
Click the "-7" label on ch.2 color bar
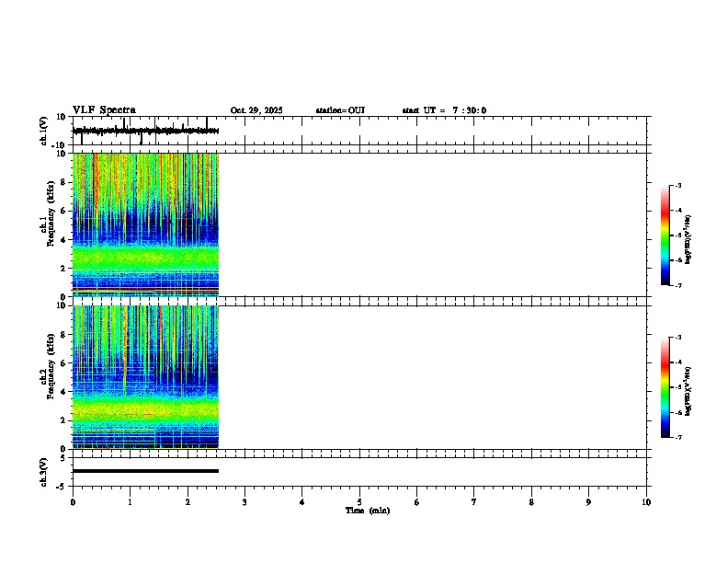[x=677, y=438]
